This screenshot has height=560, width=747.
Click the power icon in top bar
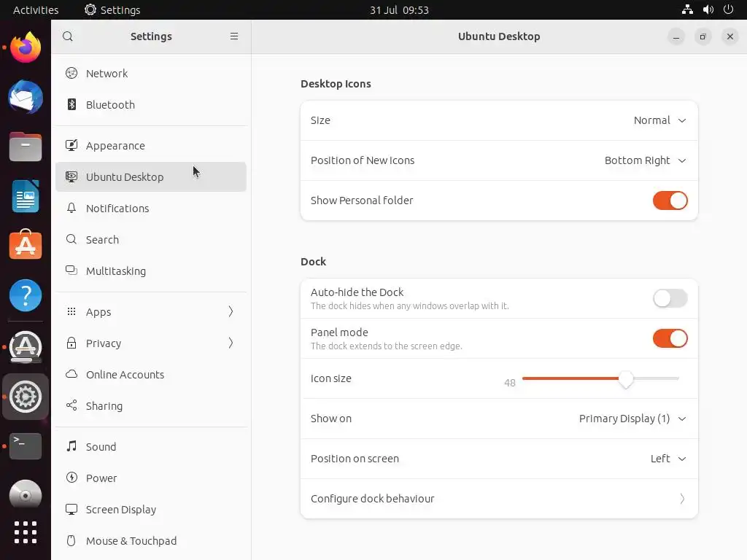coord(729,9)
